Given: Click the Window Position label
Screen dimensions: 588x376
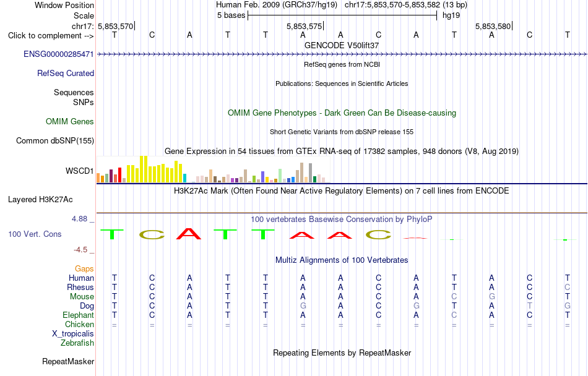Looking at the screenshot, I should (64, 5).
